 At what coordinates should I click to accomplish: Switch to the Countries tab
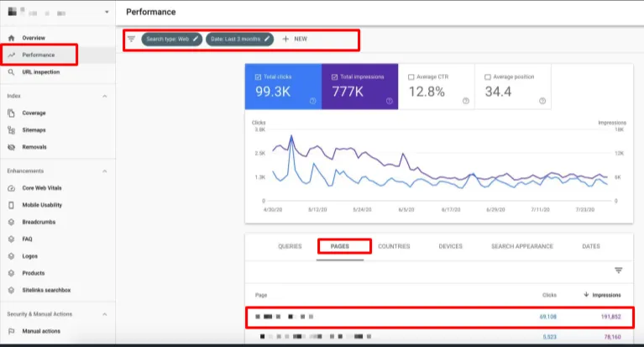click(x=394, y=246)
